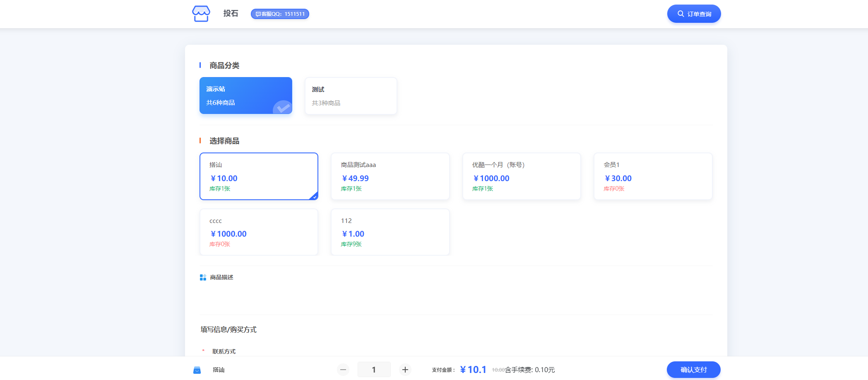Viewport: 868px width, 380px height.
Task: Select the 商品测试aaa product card
Action: tap(390, 176)
